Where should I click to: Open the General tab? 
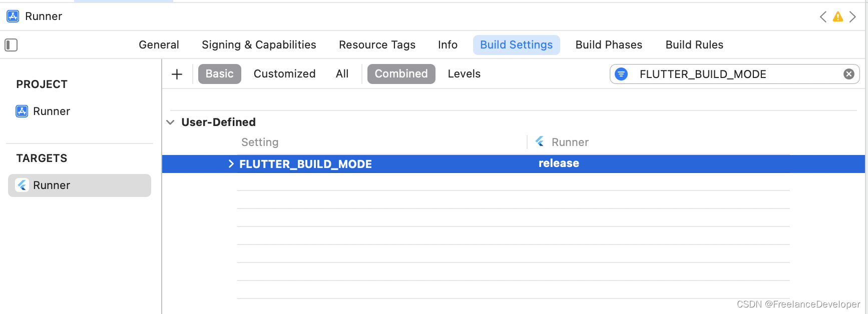point(159,45)
